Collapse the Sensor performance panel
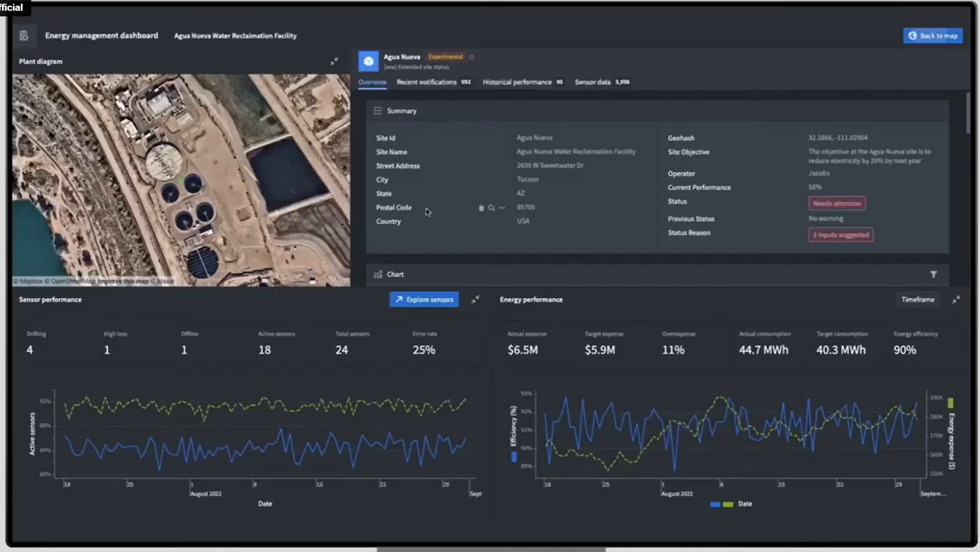This screenshot has width=980, height=552. coord(475,299)
